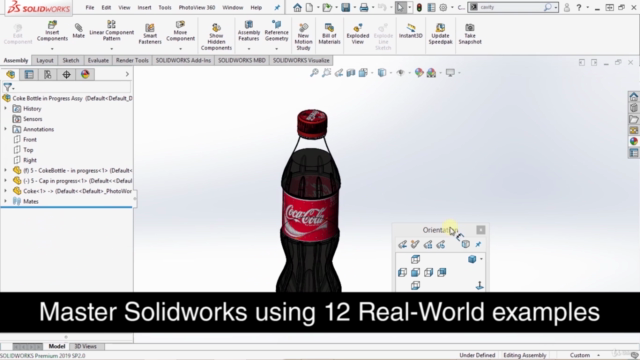Image resolution: width=640 pixels, height=360 pixels.
Task: Select the Mate tool
Action: point(78,31)
